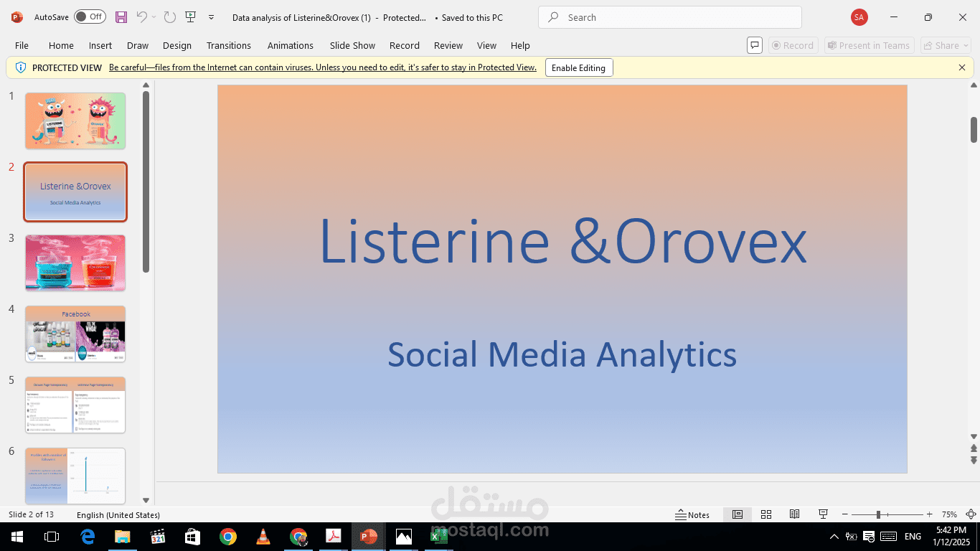980x551 pixels.
Task: Click the subtitle Social Media Analytics
Action: coord(562,354)
